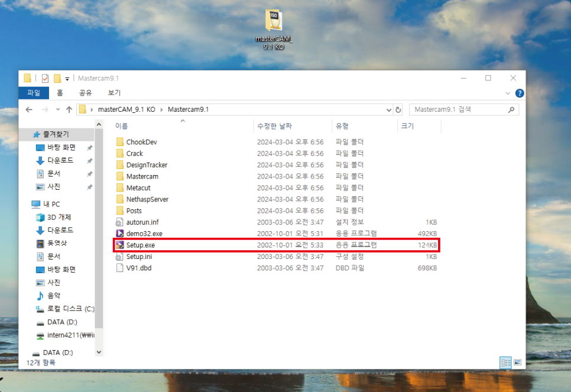Select the Setup.exe file
Screen dimensions: 571x392
[x=140, y=245]
